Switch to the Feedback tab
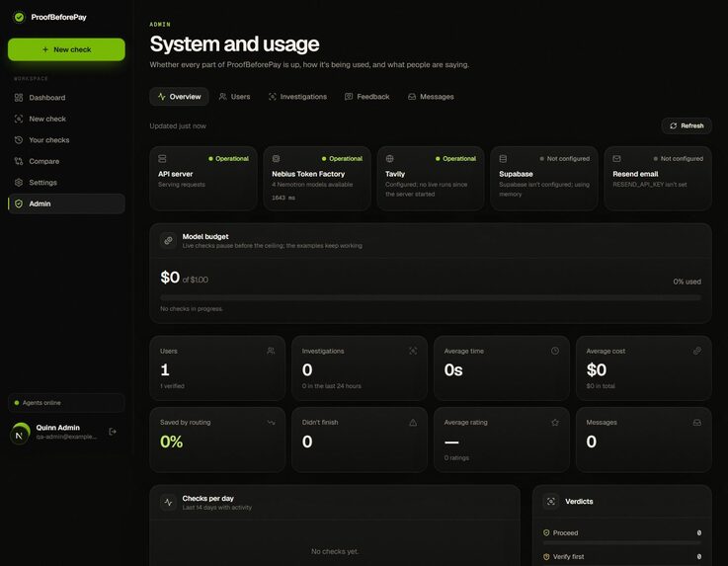Screen dimensions: 728x566 tap(367, 97)
